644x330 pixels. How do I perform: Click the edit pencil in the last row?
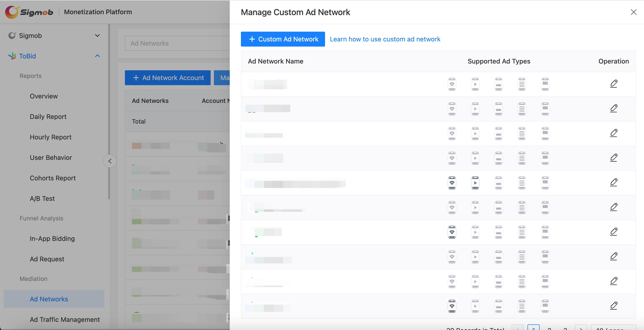pos(613,306)
